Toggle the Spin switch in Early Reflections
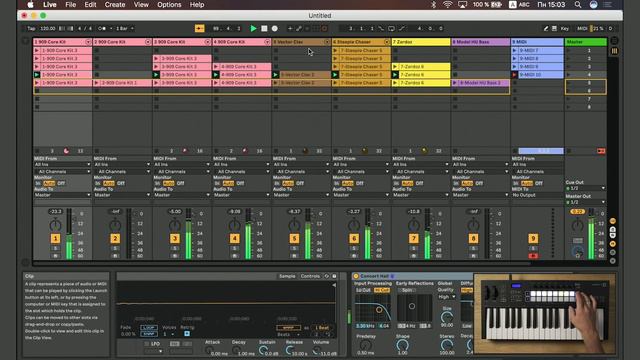Viewport: 640px width, 360px height. click(x=407, y=290)
